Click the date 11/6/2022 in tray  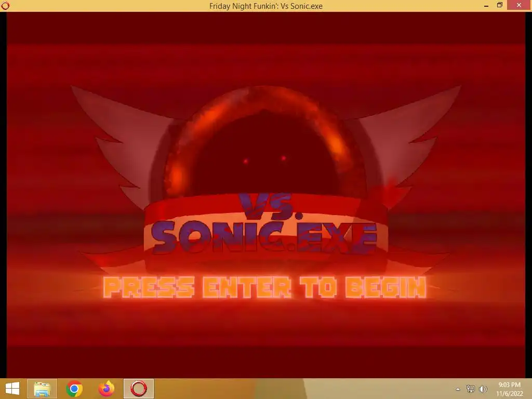pyautogui.click(x=509, y=394)
